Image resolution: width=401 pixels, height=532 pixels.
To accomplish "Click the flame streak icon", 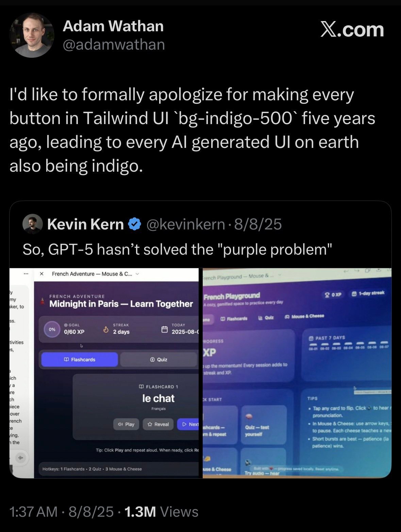I will pos(106,329).
